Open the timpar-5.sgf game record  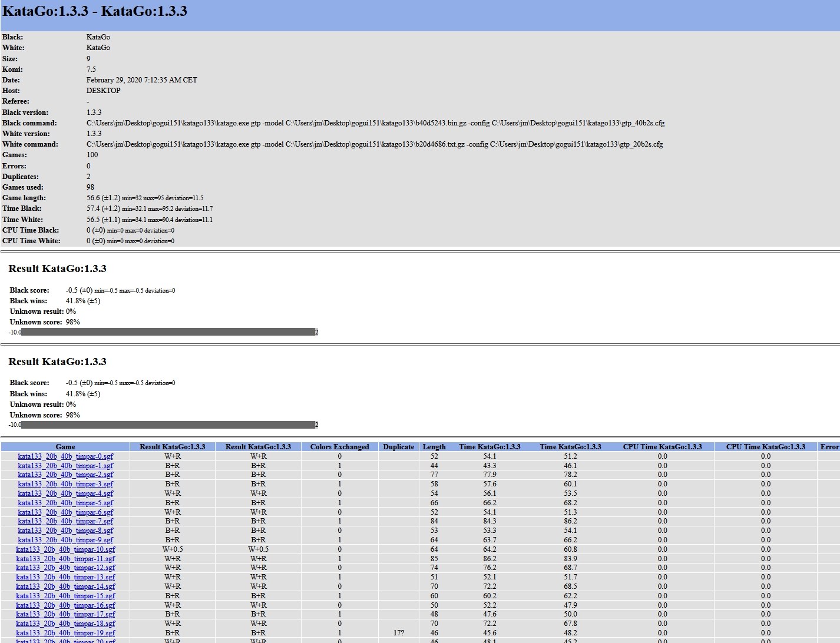tap(65, 503)
